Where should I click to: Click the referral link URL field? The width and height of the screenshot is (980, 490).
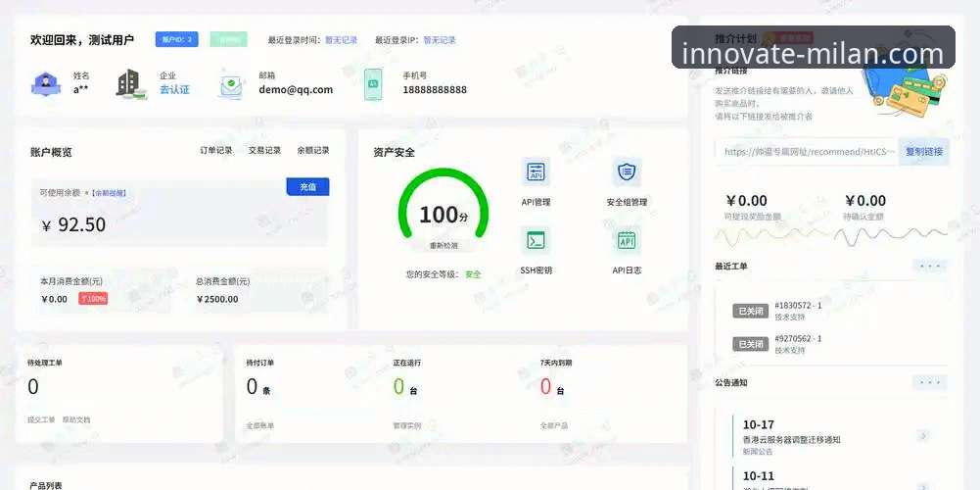pyautogui.click(x=808, y=152)
